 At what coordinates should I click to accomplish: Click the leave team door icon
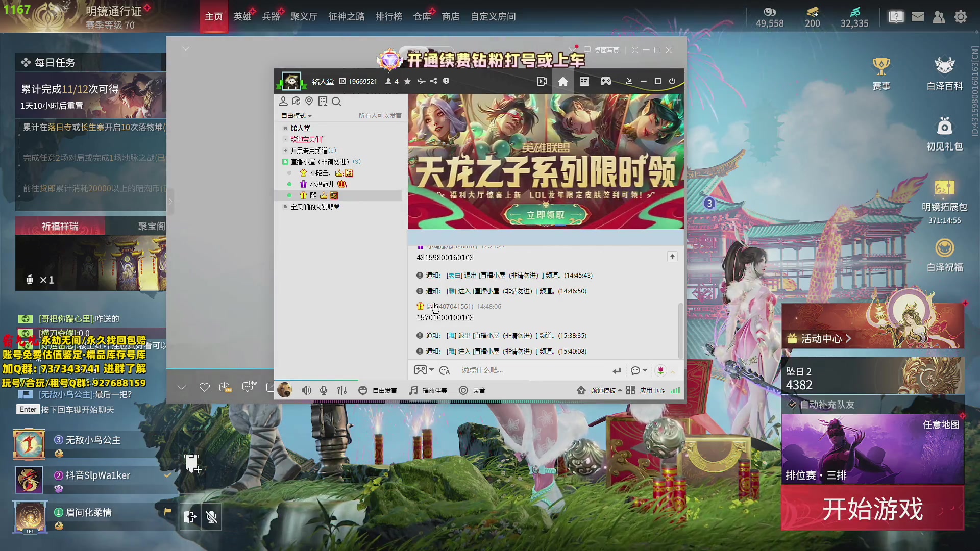point(190,517)
